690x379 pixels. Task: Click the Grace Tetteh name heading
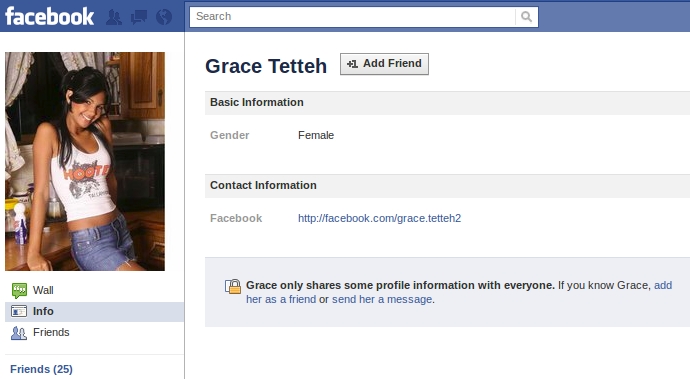pyautogui.click(x=266, y=66)
